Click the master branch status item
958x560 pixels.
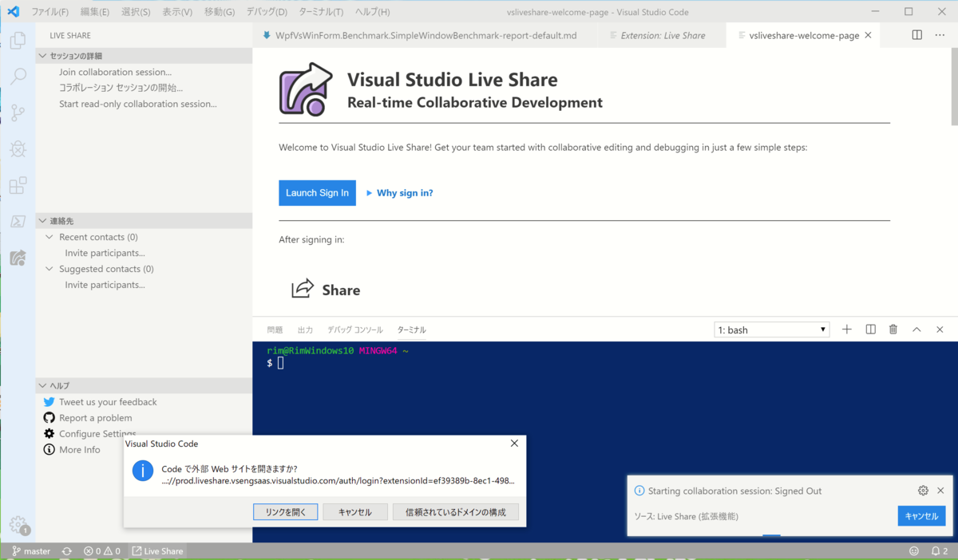(x=31, y=551)
